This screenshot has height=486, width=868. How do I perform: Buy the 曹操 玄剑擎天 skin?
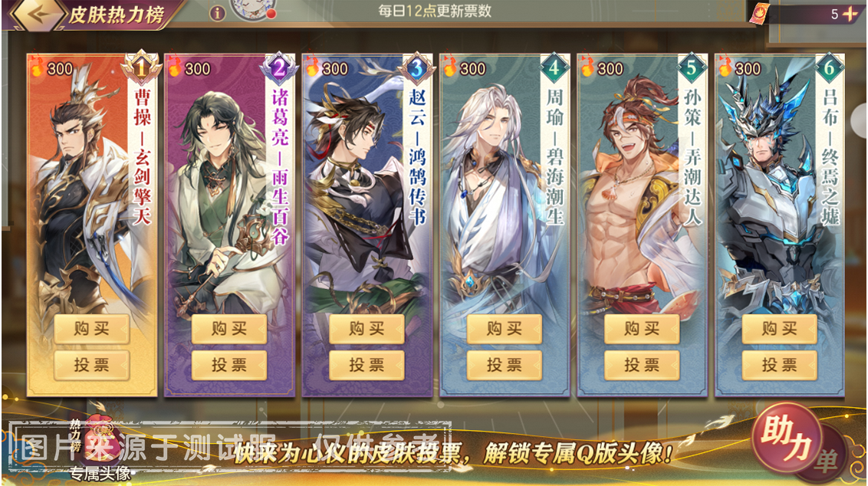[x=92, y=330]
